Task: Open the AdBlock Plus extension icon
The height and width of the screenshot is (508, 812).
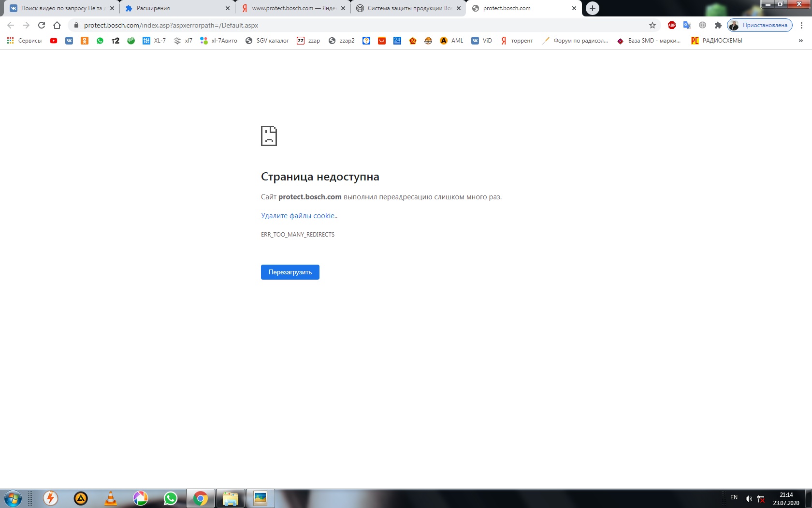Action: (x=671, y=25)
